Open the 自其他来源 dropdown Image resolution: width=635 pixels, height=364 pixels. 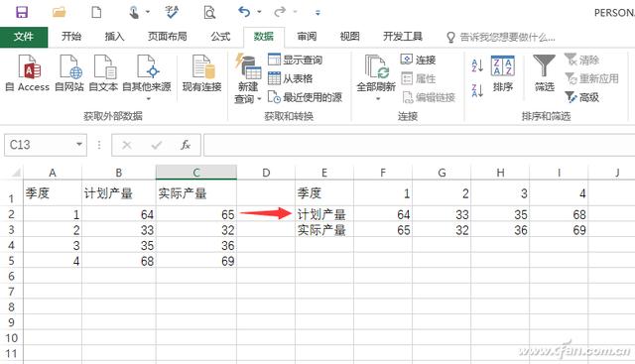coord(147,77)
